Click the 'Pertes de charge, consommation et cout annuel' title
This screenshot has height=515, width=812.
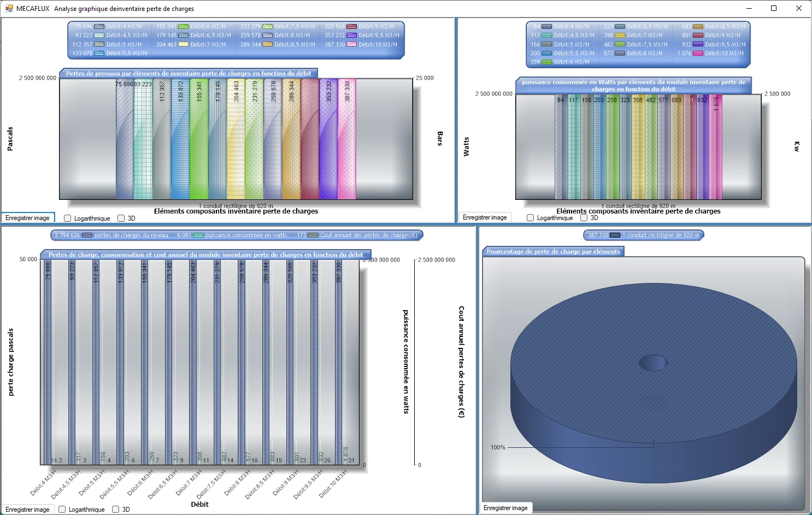(x=205, y=254)
